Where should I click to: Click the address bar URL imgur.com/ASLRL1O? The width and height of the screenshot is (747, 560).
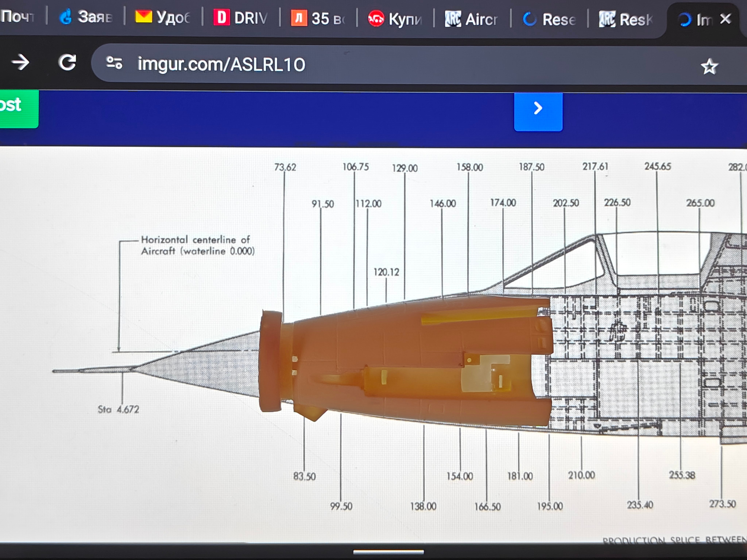click(x=222, y=64)
